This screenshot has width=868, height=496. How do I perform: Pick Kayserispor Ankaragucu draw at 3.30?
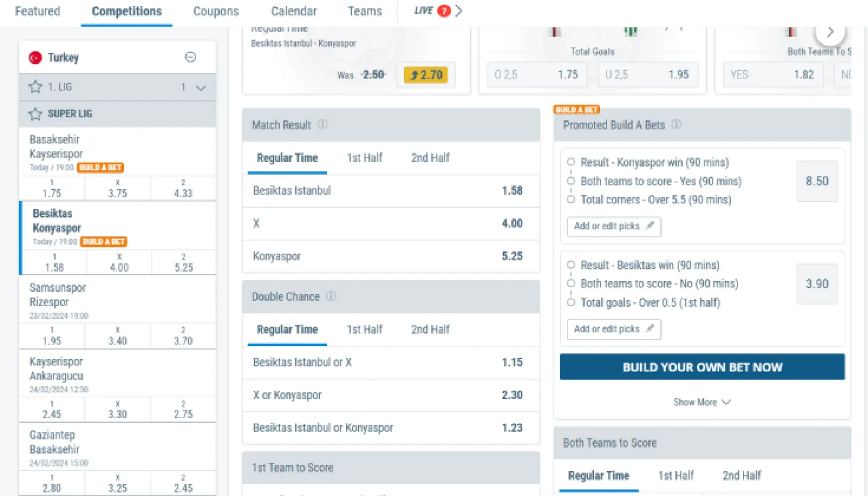coord(118,410)
